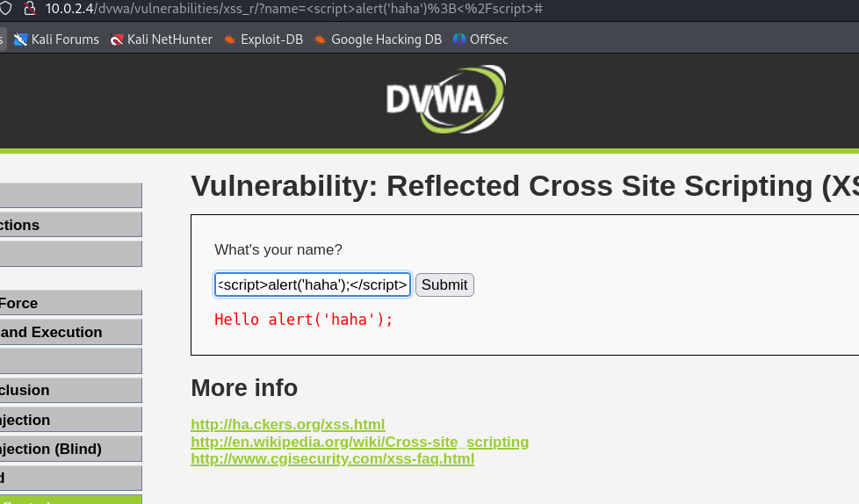Select the Force sidebar menu item

pyautogui.click(x=70, y=303)
